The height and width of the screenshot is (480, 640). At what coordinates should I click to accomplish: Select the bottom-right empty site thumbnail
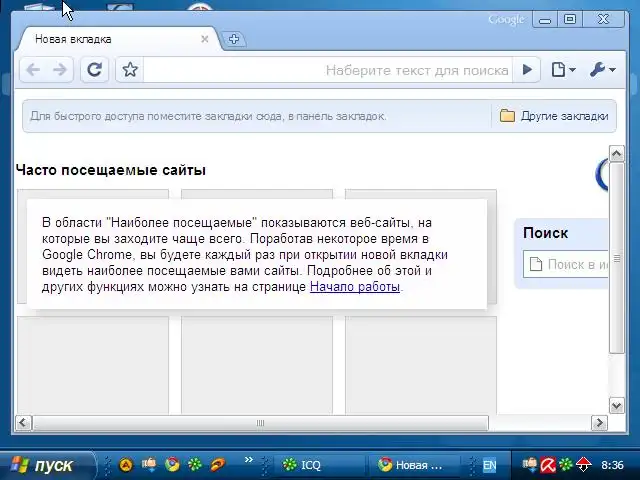click(421, 365)
